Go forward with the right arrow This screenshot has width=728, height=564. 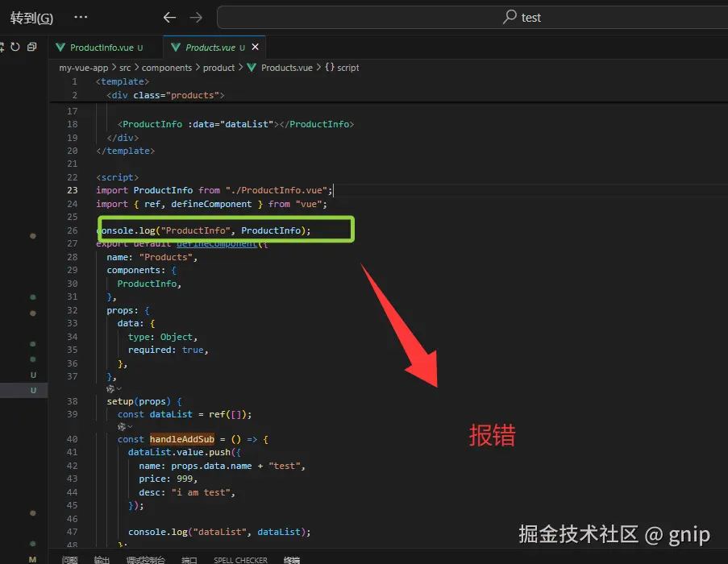(x=196, y=18)
